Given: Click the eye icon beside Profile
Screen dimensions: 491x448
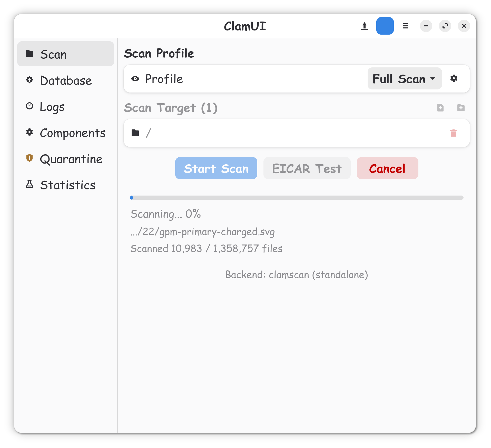Looking at the screenshot, I should [x=135, y=79].
